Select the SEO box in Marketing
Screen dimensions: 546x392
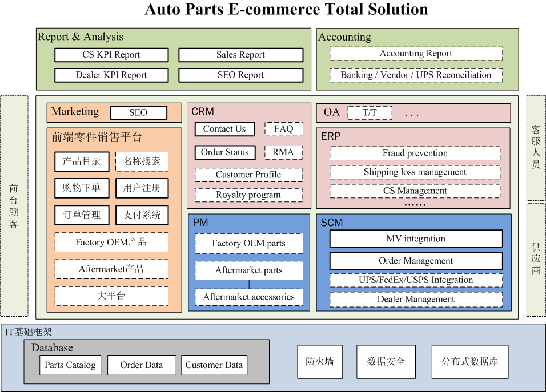pos(138,113)
